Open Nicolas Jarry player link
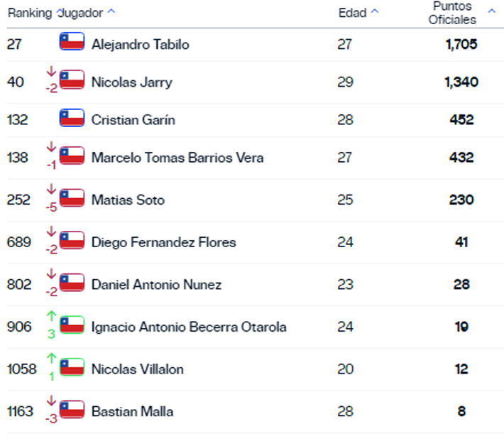The height and width of the screenshot is (446, 504). (131, 82)
